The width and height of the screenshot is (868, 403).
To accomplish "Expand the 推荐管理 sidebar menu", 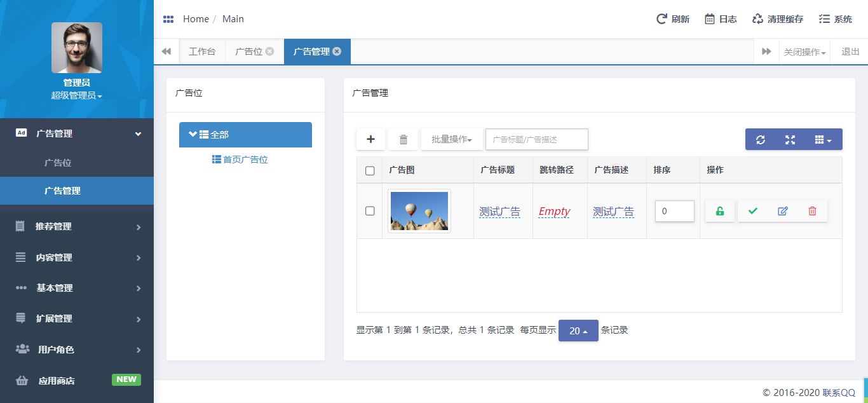I will pyautogui.click(x=77, y=226).
